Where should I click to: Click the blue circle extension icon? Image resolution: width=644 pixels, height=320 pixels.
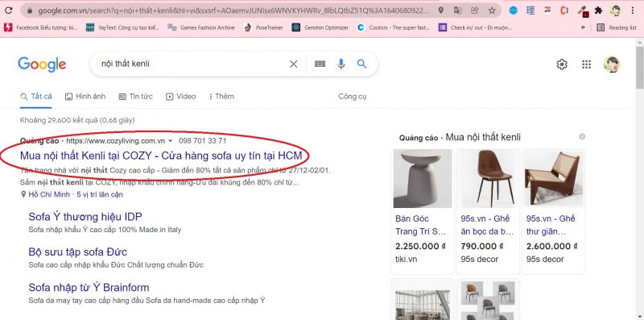[x=513, y=10]
